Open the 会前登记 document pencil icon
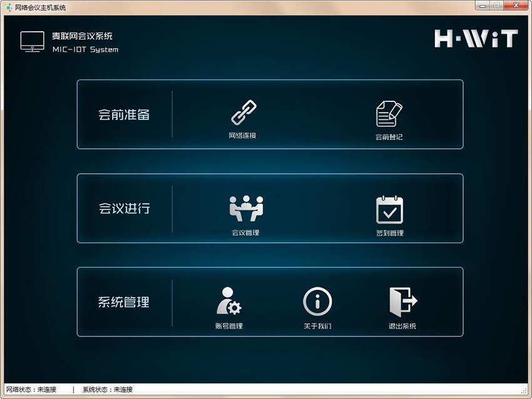The image size is (532, 399). (x=389, y=113)
